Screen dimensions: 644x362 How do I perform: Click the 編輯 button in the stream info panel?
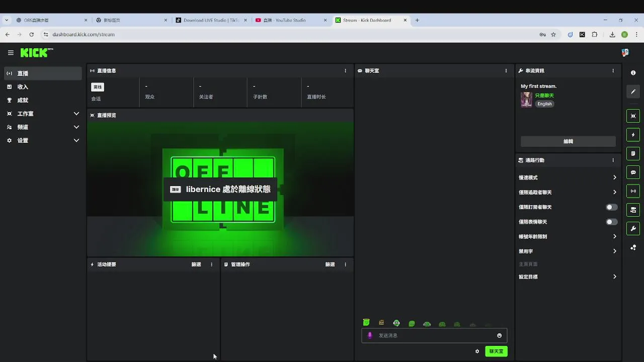point(568,141)
